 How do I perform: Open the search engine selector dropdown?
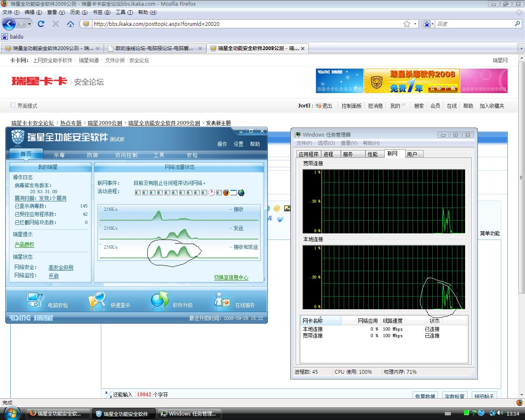[429, 24]
